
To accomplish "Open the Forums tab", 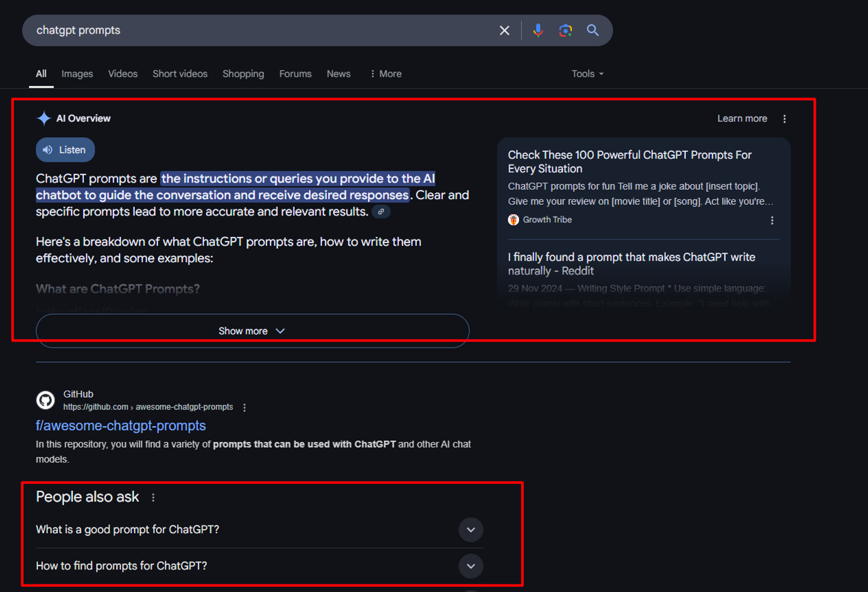I will click(x=295, y=74).
